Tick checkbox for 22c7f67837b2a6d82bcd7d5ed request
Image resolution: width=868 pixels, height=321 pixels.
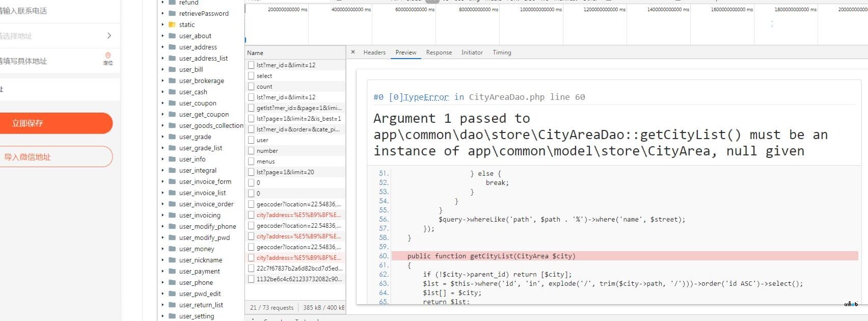click(251, 269)
